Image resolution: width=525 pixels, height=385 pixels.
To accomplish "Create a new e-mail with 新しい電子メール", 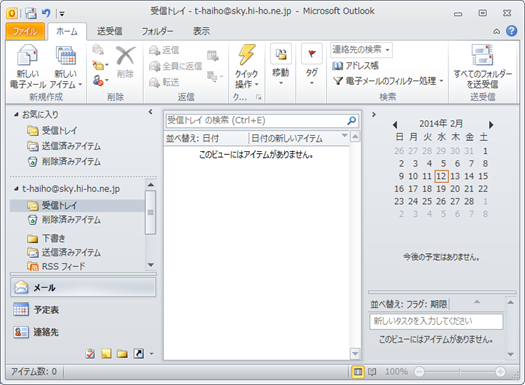I will tap(28, 67).
